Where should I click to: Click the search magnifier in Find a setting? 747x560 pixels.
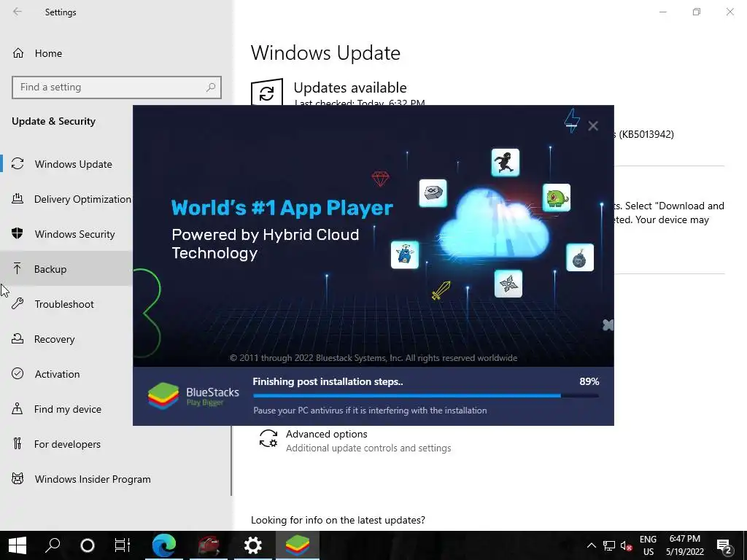(x=211, y=87)
